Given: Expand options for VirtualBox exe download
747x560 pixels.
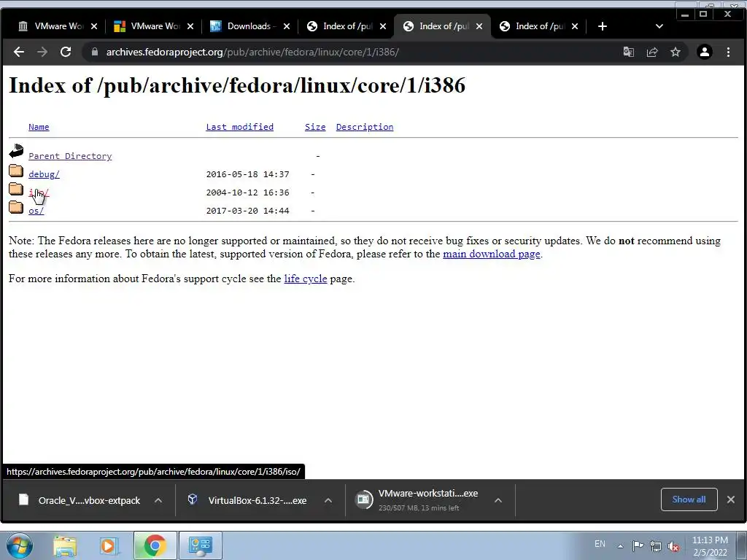Looking at the screenshot, I should point(328,500).
